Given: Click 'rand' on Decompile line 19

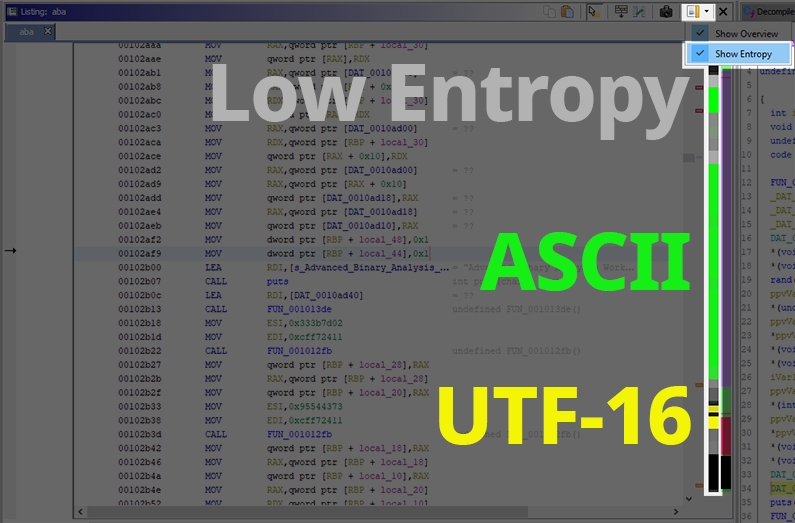Looking at the screenshot, I should (782, 280).
